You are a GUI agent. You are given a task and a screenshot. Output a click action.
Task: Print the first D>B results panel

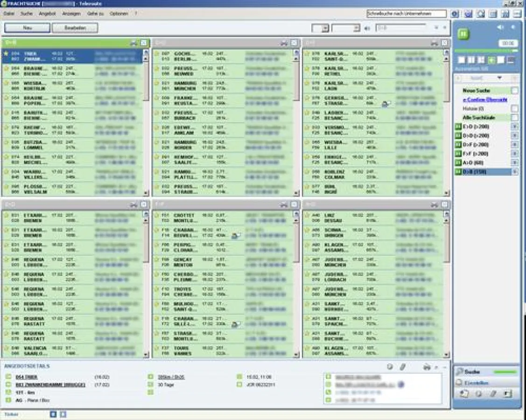(133, 43)
